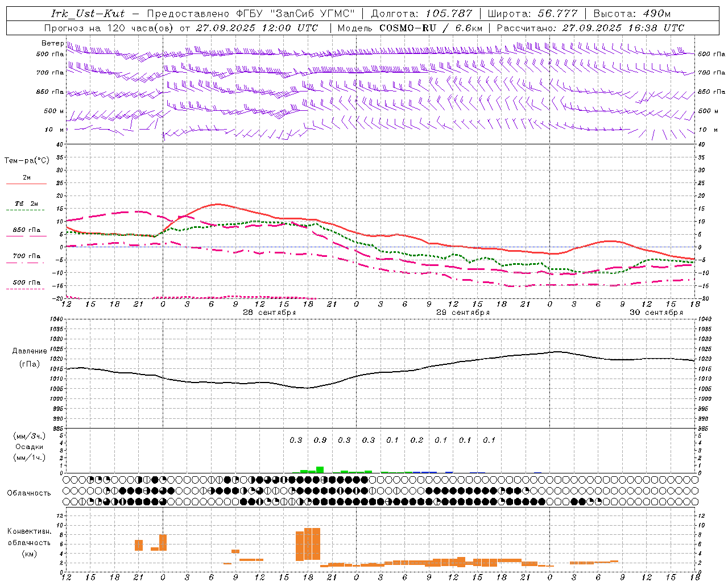Select the 28 сентября date label
Screen dimensions: 728x582
coord(270,313)
